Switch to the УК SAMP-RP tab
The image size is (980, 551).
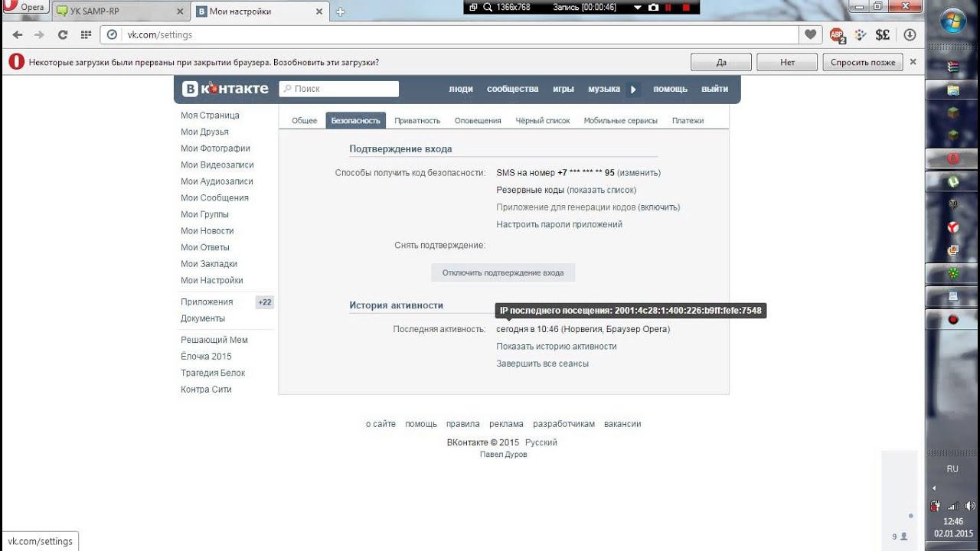122,11
